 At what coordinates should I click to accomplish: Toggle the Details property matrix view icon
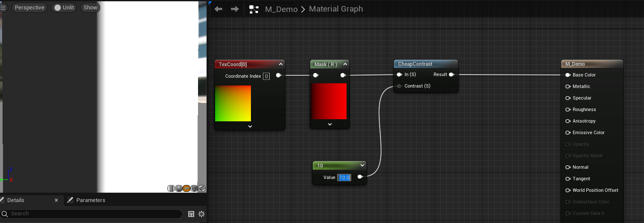point(191,214)
